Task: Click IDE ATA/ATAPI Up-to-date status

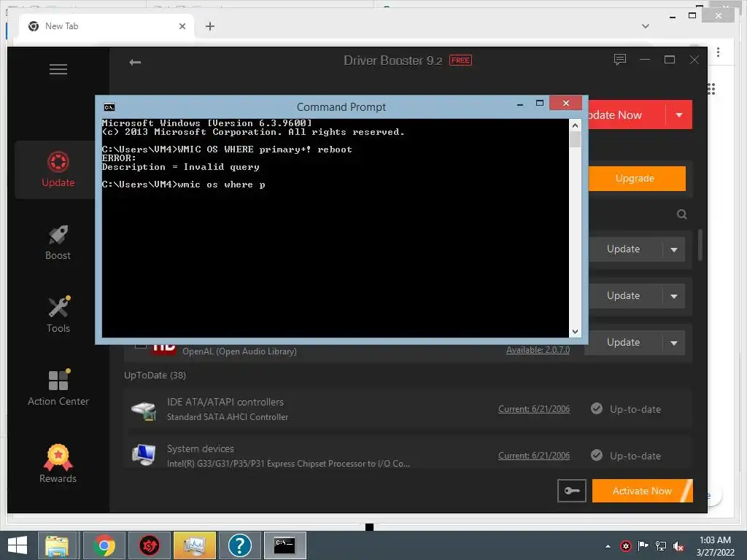Action: (625, 409)
